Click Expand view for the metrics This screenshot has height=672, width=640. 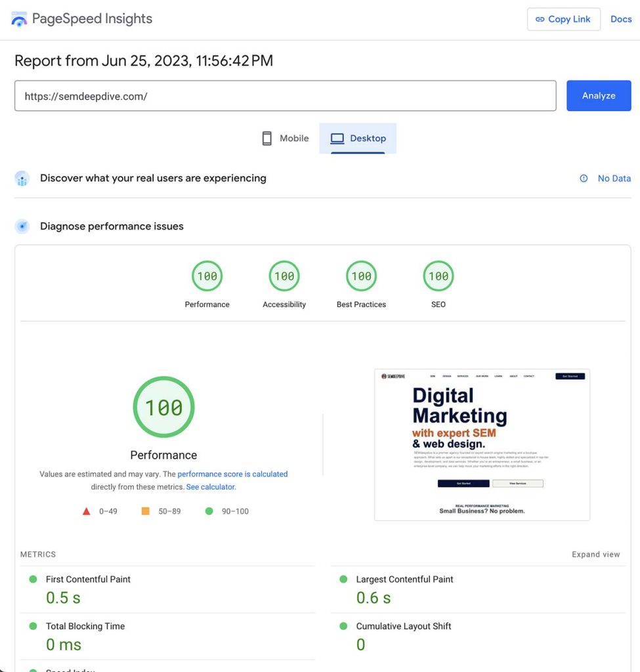[x=595, y=554]
